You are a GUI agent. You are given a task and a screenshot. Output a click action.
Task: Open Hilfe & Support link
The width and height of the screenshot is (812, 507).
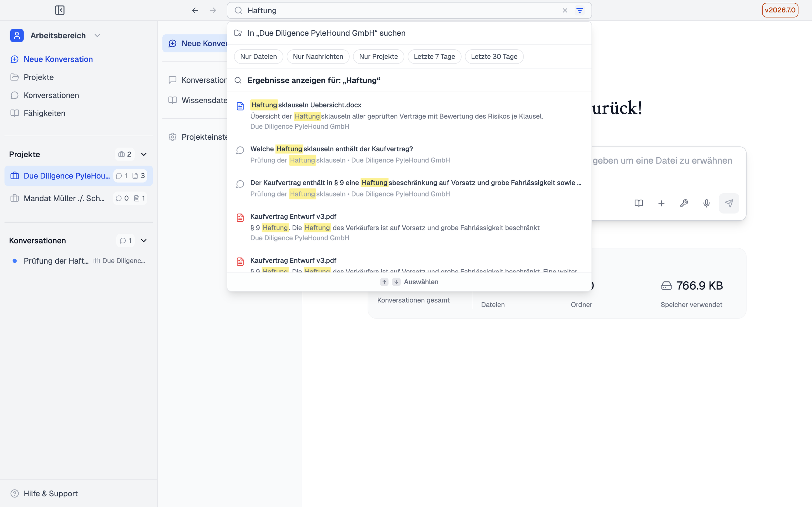click(51, 494)
